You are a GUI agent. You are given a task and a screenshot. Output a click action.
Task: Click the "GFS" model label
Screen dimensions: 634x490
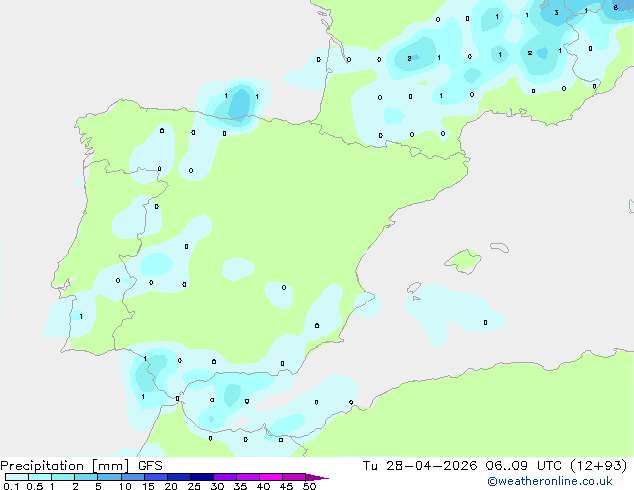click(x=150, y=466)
